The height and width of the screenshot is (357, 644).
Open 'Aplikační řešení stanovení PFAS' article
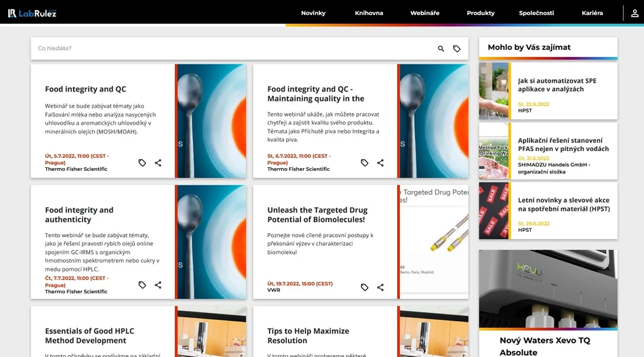click(x=563, y=144)
